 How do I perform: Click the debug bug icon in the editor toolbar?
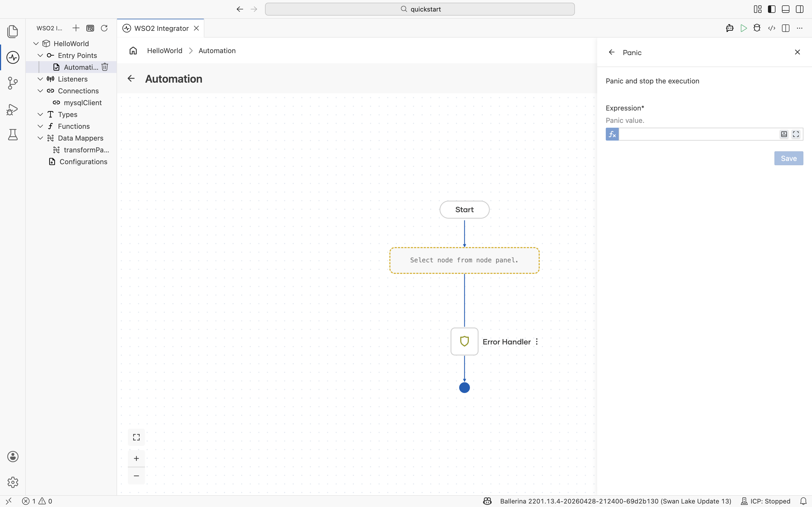point(757,28)
